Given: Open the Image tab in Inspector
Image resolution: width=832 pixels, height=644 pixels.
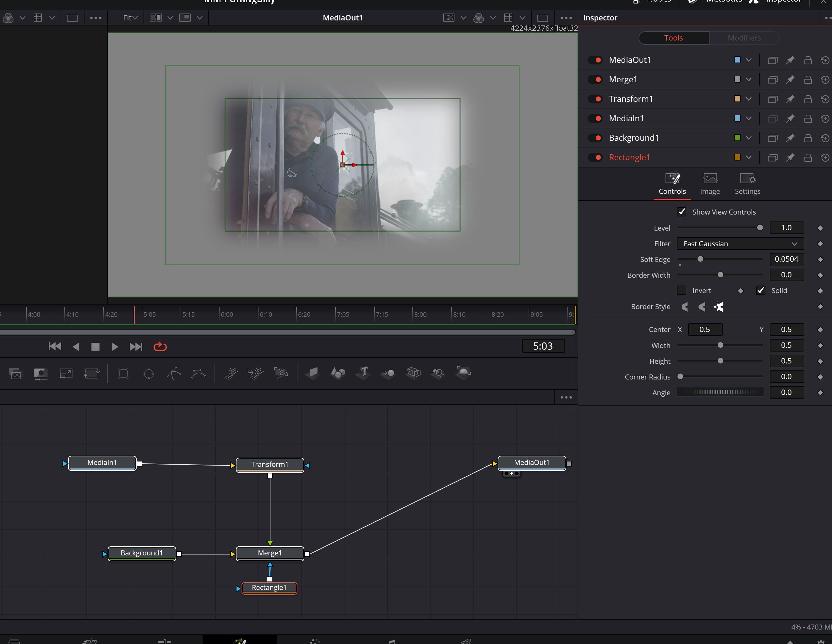Looking at the screenshot, I should (x=710, y=184).
